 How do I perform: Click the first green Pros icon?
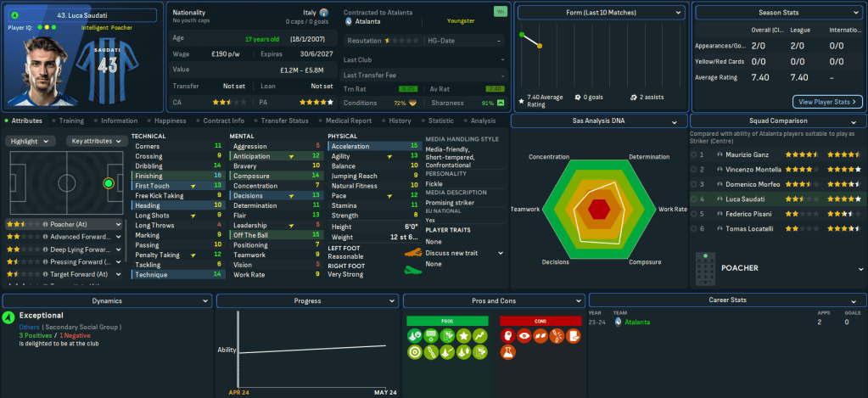pyautogui.click(x=412, y=337)
